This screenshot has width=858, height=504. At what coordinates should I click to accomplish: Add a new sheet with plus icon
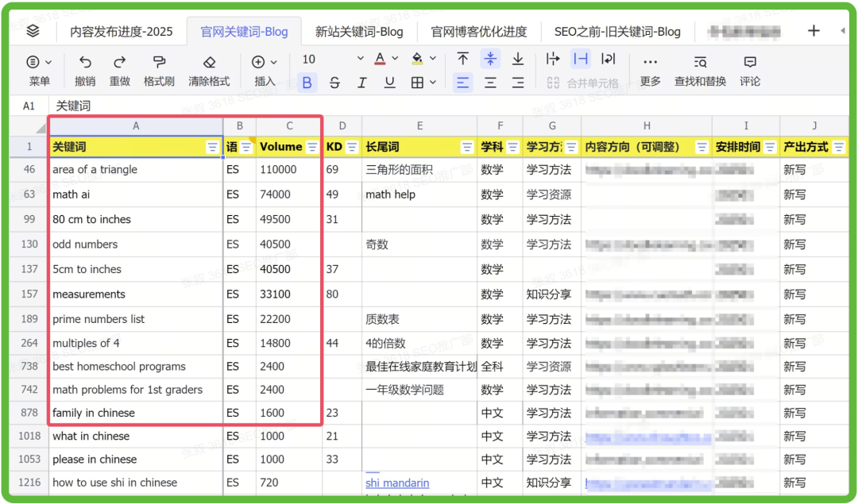tap(814, 31)
